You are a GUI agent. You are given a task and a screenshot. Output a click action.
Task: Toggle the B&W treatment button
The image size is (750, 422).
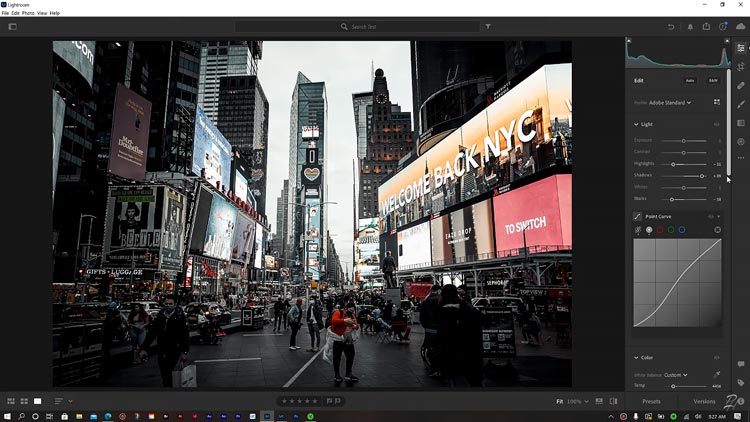click(x=713, y=80)
